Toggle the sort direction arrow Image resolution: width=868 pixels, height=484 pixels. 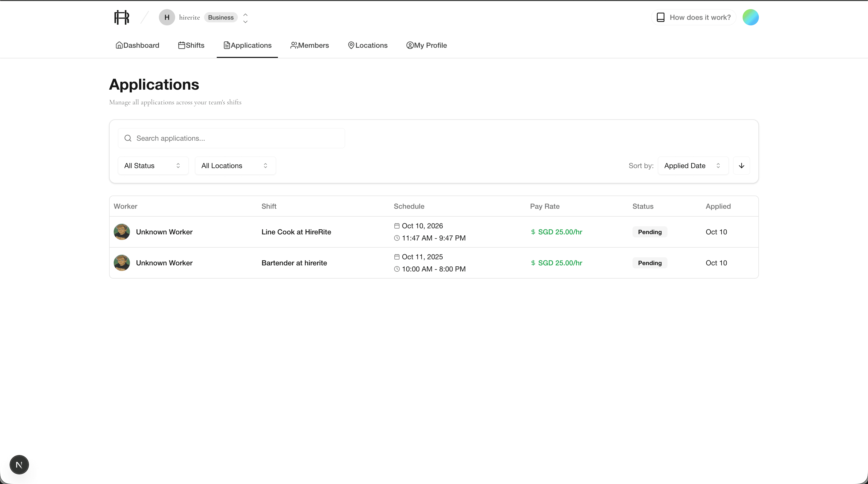coord(741,166)
